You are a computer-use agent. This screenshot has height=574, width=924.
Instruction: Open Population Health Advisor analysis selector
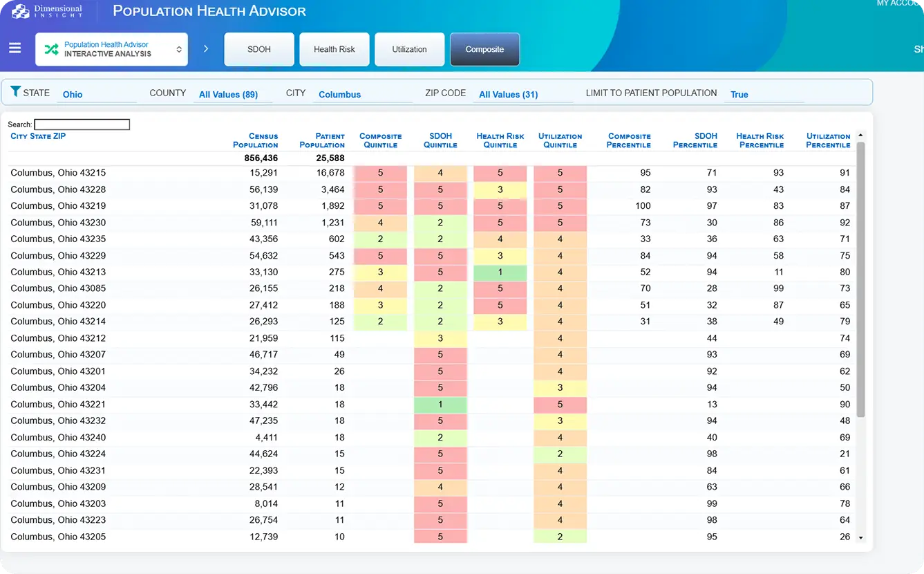[111, 49]
